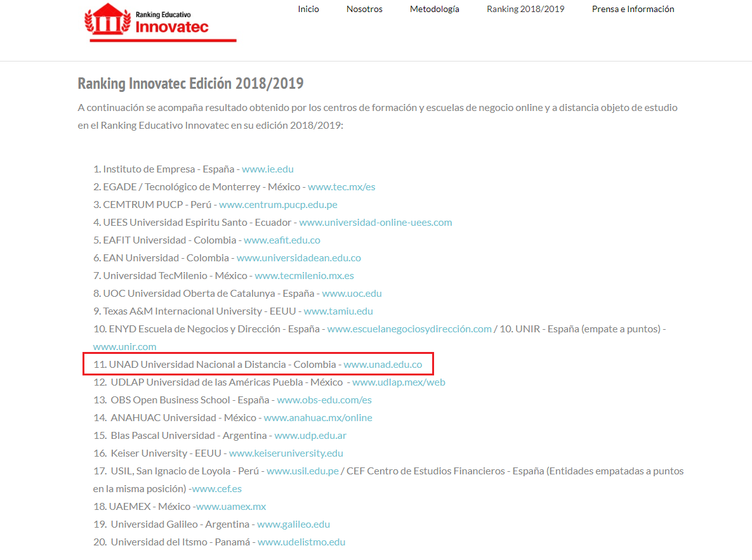The image size is (752, 560).
Task: Click text '3. CEMTRUM PUCP - Perú'
Action: pos(152,204)
